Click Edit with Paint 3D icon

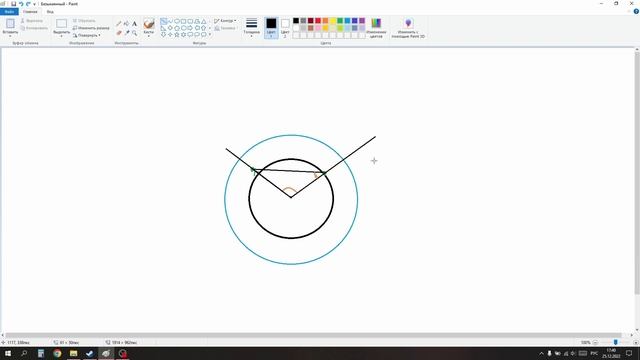coord(408,23)
